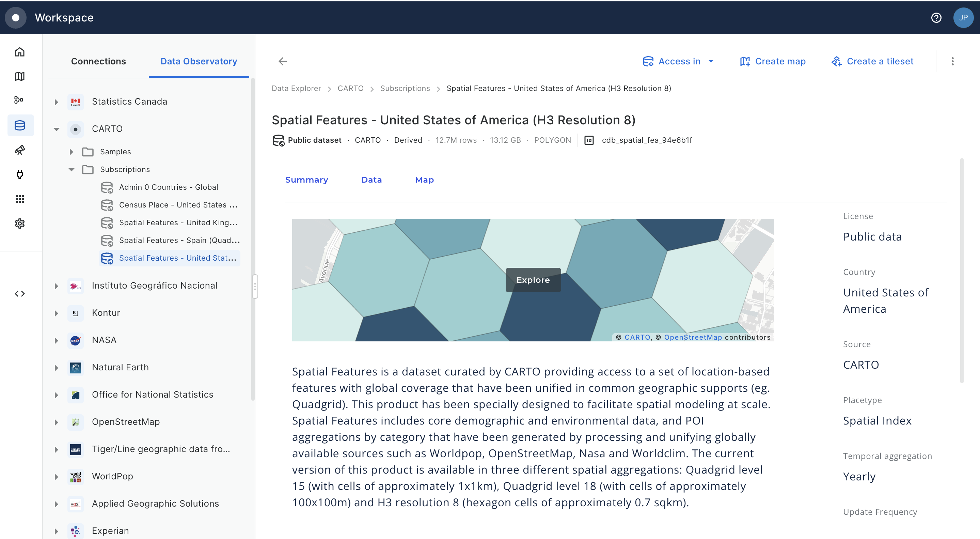Go to CARTO breadcrumb
The height and width of the screenshot is (539, 980).
pyautogui.click(x=350, y=88)
